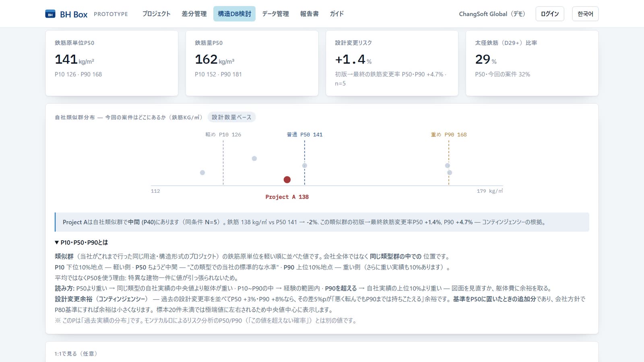Image resolution: width=644 pixels, height=362 pixels.
Task: Click the 軽め P10 126 marker label
Action: 223,135
